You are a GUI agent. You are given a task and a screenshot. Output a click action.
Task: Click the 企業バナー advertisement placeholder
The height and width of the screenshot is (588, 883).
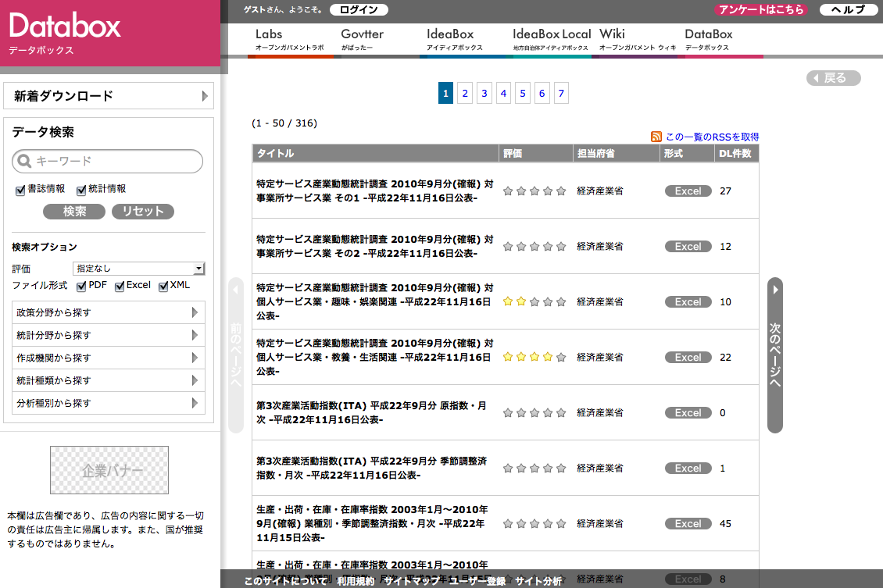point(109,470)
